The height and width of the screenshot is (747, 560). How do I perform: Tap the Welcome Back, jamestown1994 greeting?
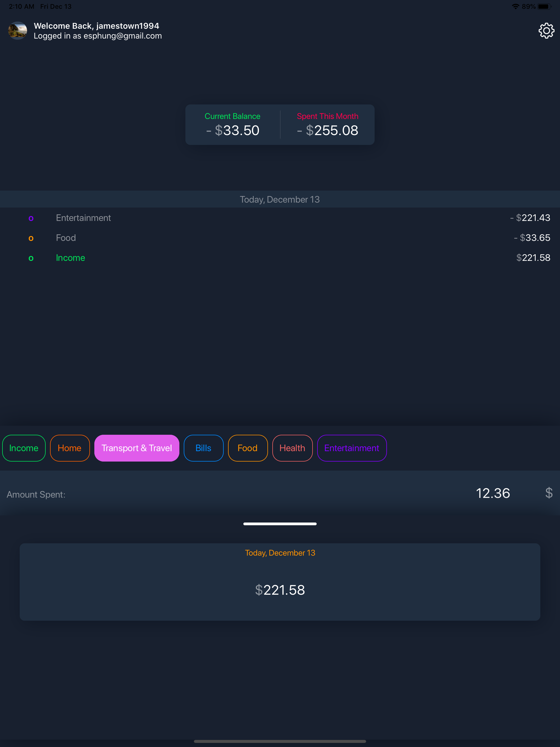pyautogui.click(x=97, y=26)
